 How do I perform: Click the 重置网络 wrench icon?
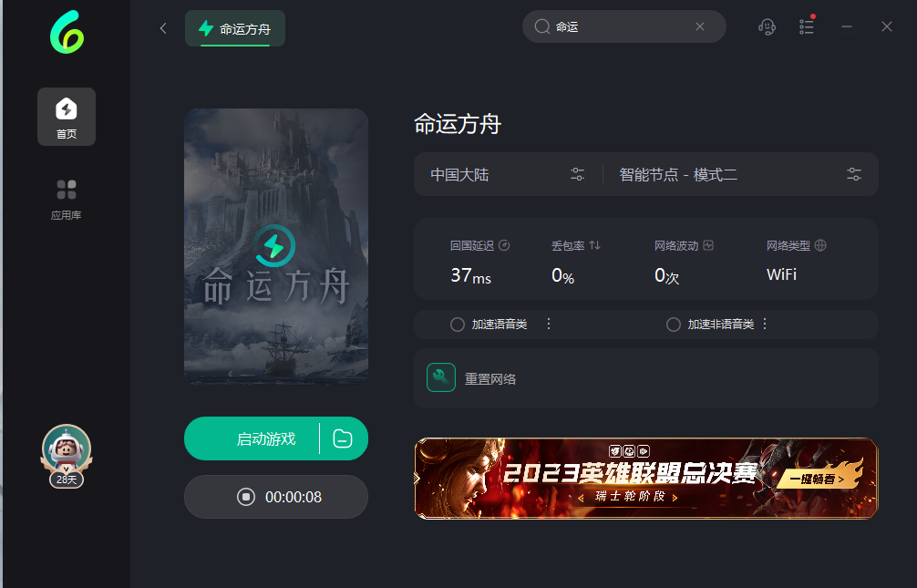click(x=441, y=377)
